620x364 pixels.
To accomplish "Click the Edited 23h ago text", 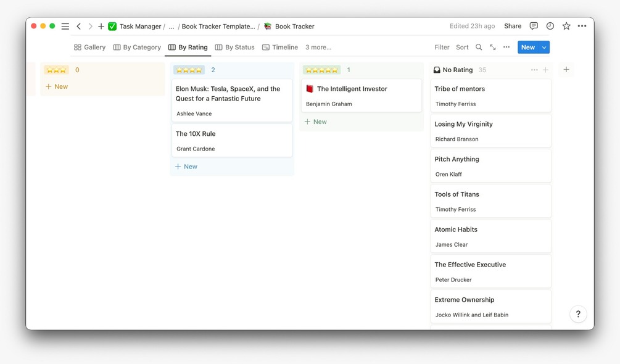I will [x=472, y=26].
